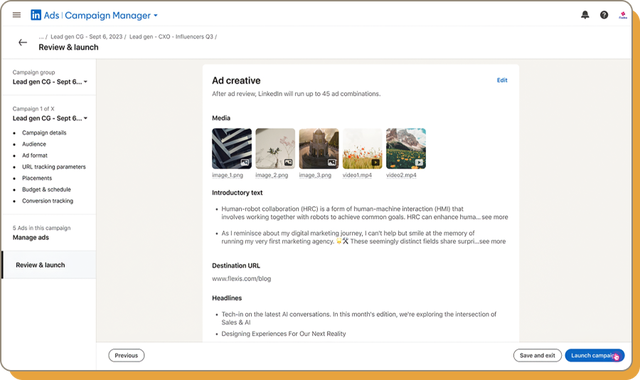Click the back arrow beside Review & launch

coord(23,42)
